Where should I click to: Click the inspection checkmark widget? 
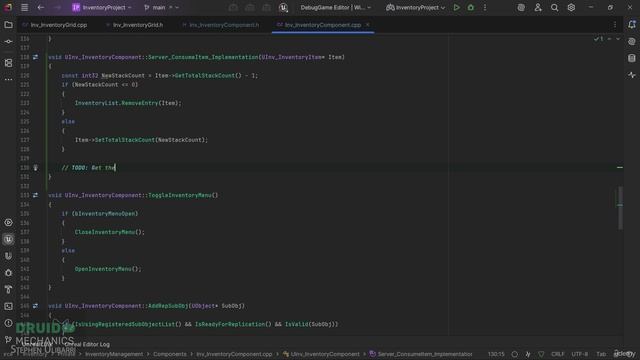click(x=599, y=39)
